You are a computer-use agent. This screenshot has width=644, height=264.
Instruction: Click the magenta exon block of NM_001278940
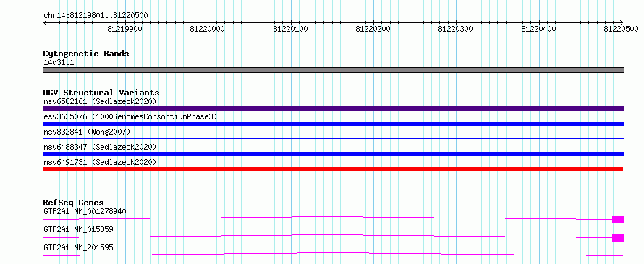pyautogui.click(x=618, y=220)
